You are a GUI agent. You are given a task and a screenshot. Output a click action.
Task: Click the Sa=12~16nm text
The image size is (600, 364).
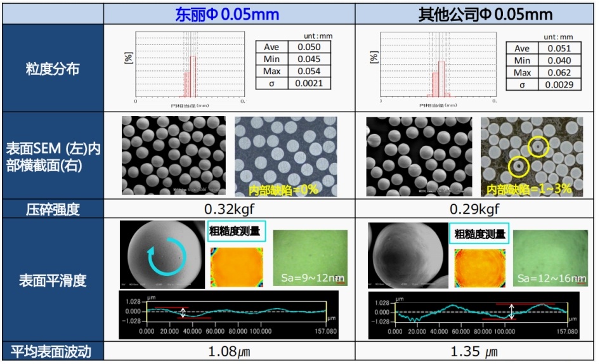point(551,278)
